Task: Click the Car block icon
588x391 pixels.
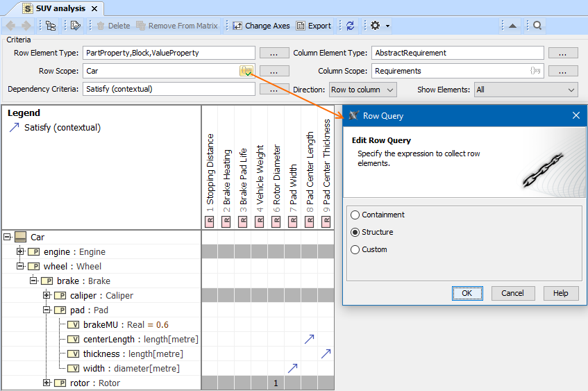Action: (x=20, y=237)
